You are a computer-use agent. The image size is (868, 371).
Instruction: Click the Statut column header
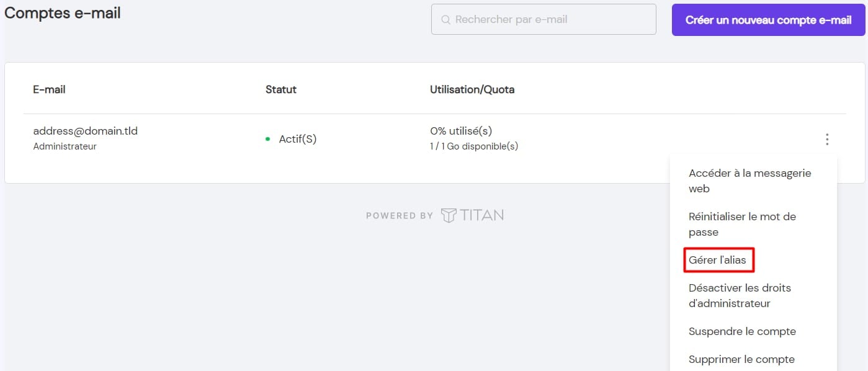coord(281,89)
